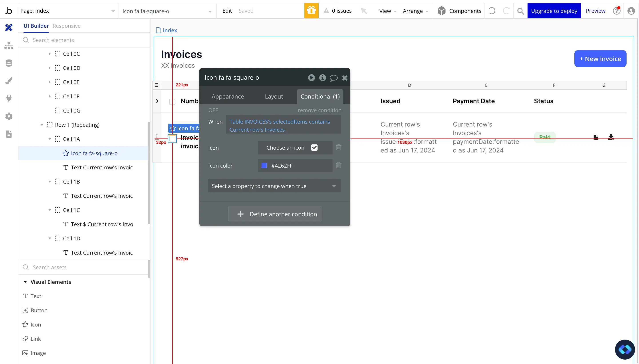Select the UI Builder tab
Image resolution: width=639 pixels, height=364 pixels.
click(x=36, y=26)
